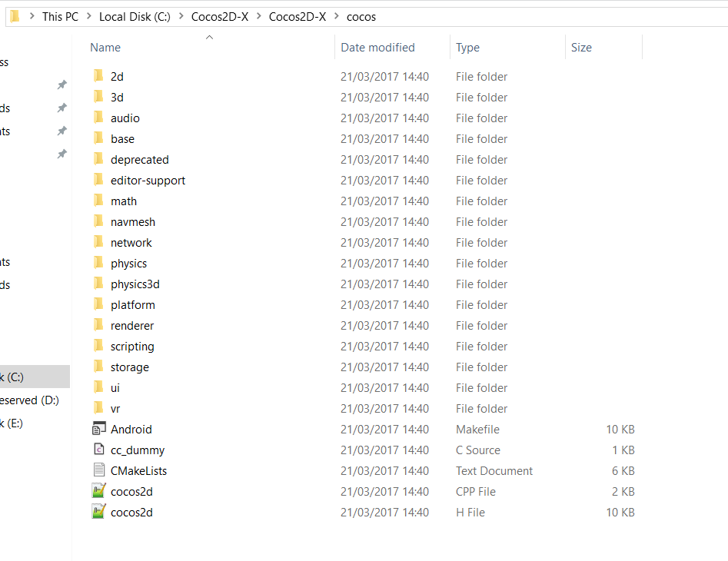Viewport: 728px width, 561px height.
Task: Click the Makefile type cell
Action: pos(477,430)
